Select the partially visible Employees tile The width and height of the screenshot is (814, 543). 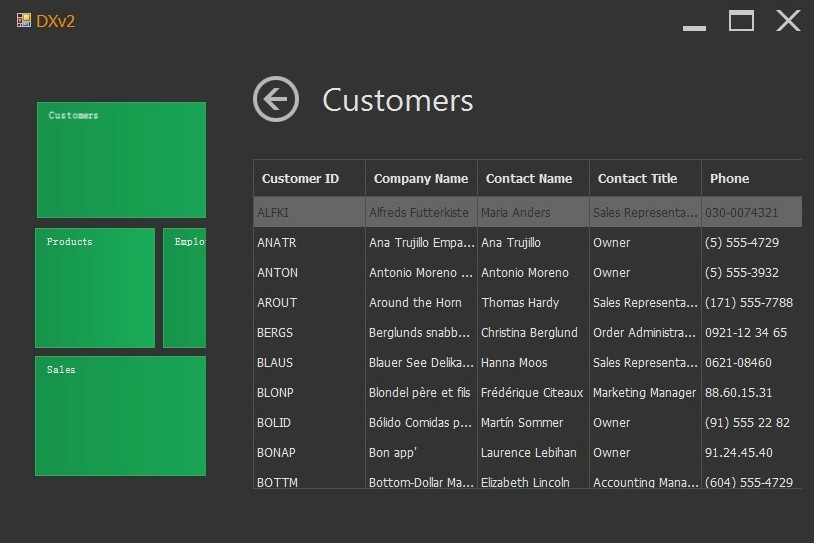(x=185, y=288)
